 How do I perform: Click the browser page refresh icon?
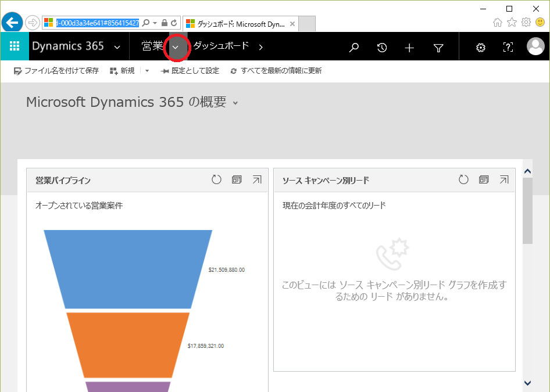[174, 23]
